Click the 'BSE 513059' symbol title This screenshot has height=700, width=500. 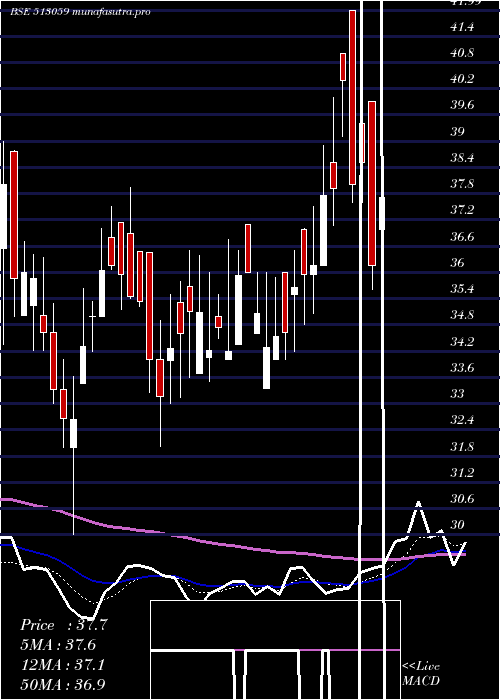click(39, 12)
